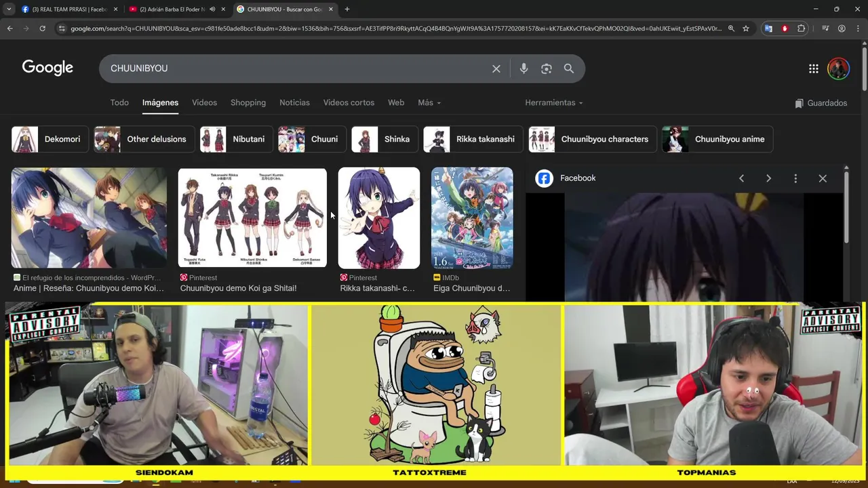The image size is (868, 488).
Task: Open the Google account profile avatar
Action: pos(839,68)
